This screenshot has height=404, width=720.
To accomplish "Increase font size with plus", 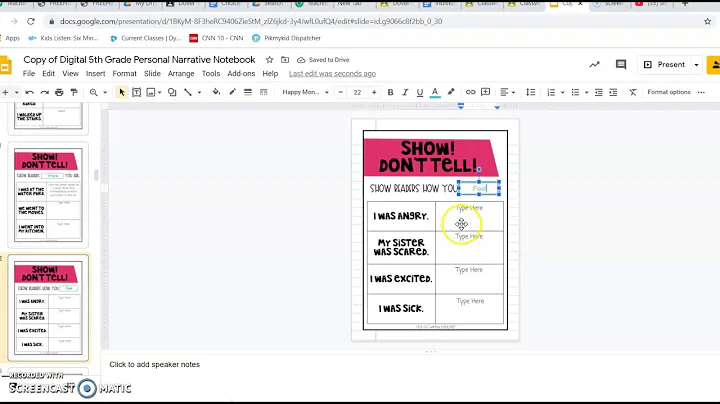I will [374, 92].
